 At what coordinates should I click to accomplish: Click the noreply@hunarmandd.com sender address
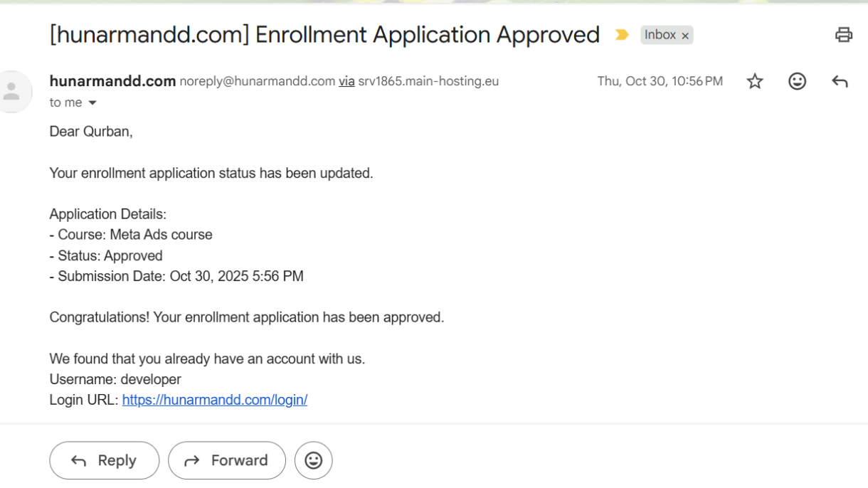257,81
